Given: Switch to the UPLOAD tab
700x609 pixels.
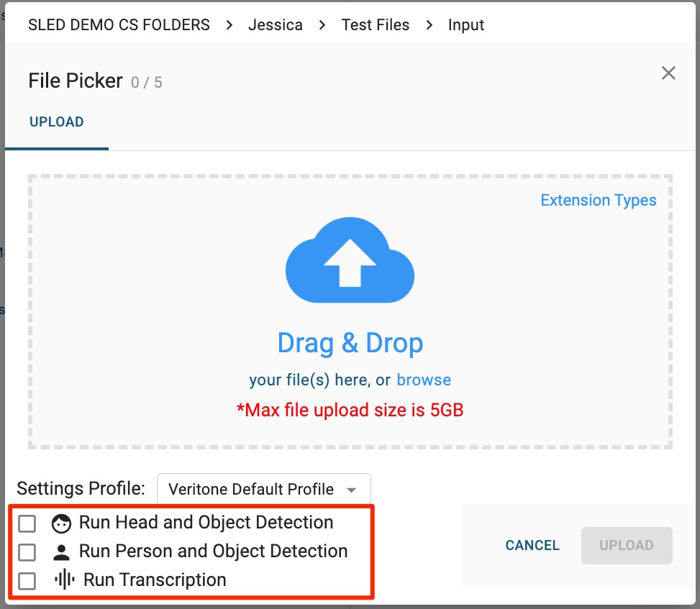Looking at the screenshot, I should pos(57,122).
